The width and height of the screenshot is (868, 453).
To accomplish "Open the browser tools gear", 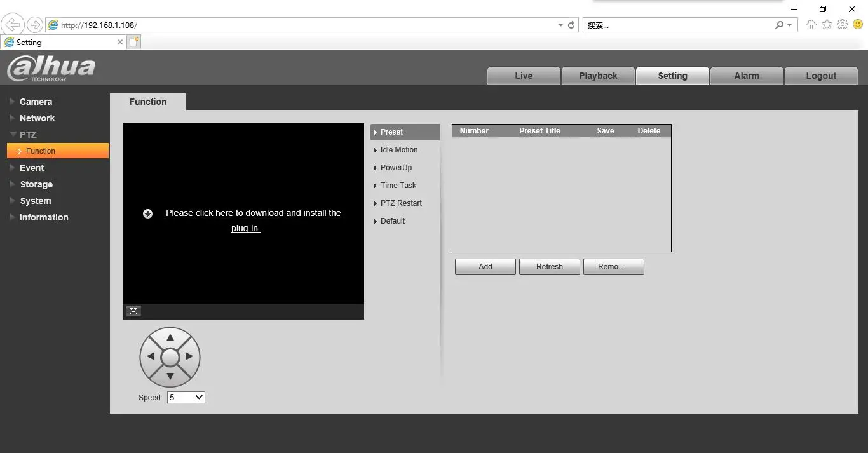I will (843, 25).
